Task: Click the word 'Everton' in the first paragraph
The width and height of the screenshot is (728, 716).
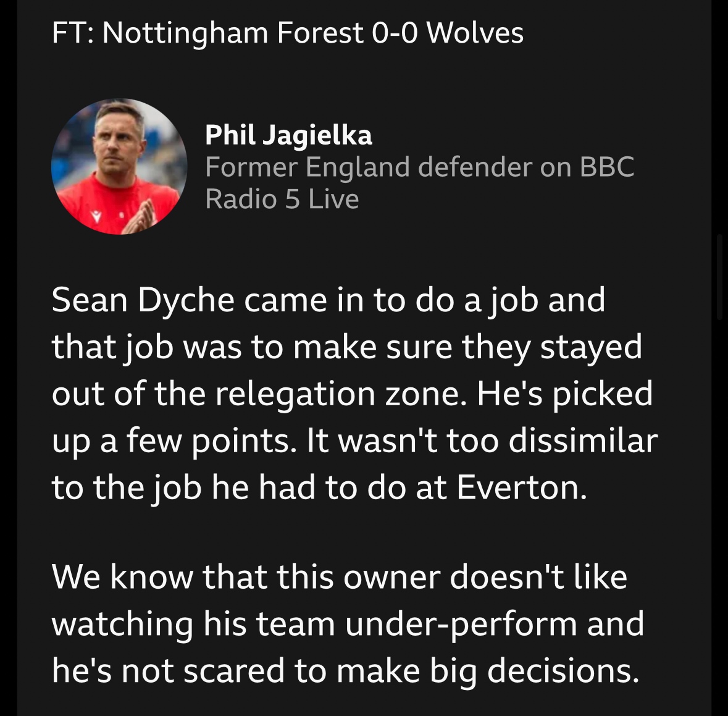Action: [522, 488]
